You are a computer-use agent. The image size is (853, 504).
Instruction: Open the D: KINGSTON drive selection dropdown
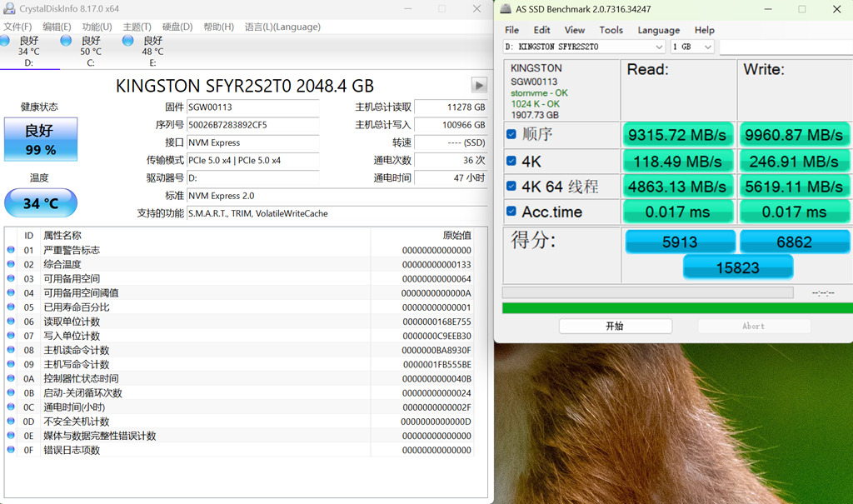(x=584, y=47)
